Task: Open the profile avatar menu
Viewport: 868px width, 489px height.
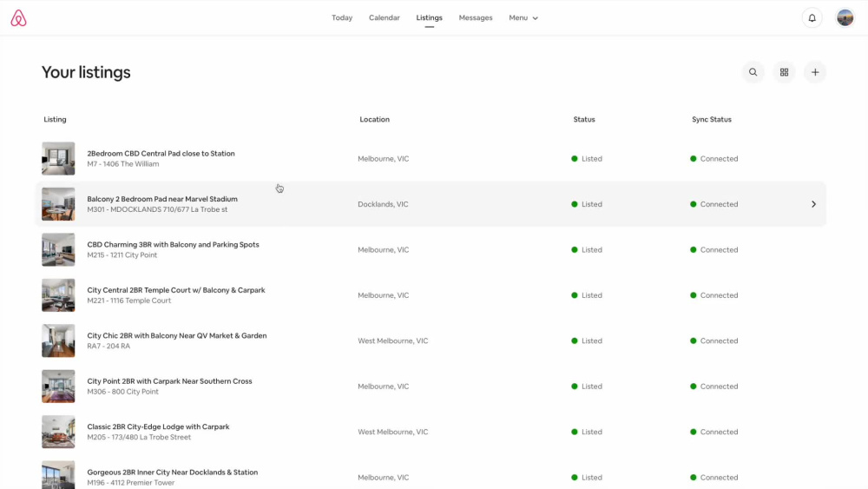Action: coord(845,17)
